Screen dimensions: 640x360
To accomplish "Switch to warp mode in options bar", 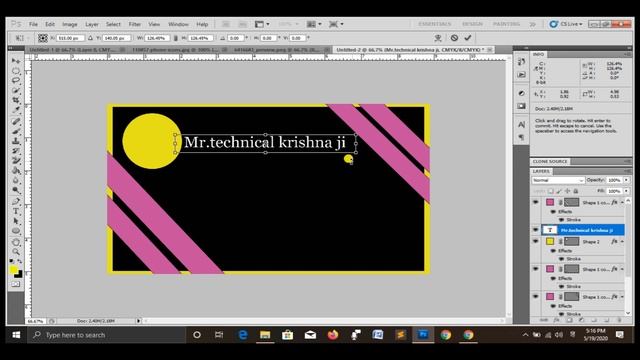I will (x=438, y=38).
